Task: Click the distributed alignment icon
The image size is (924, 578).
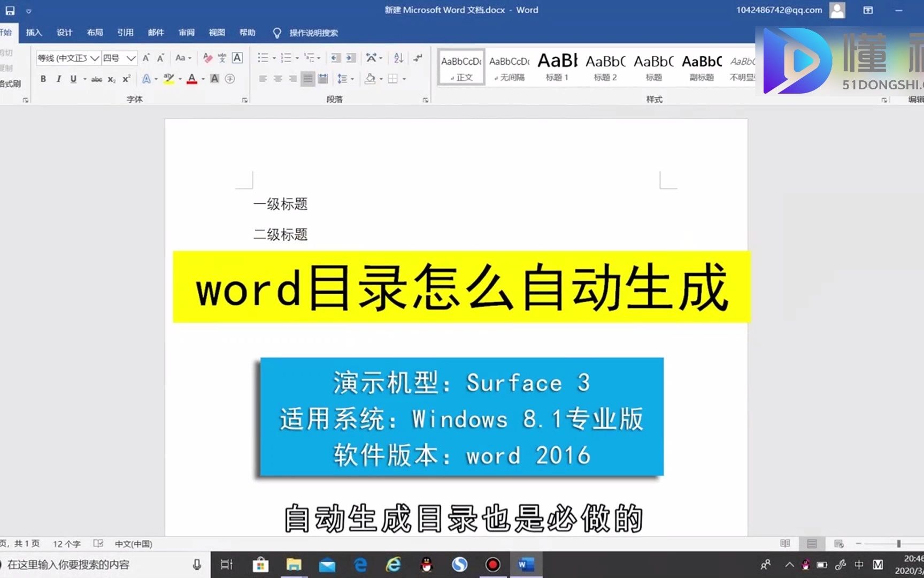Action: (x=323, y=79)
